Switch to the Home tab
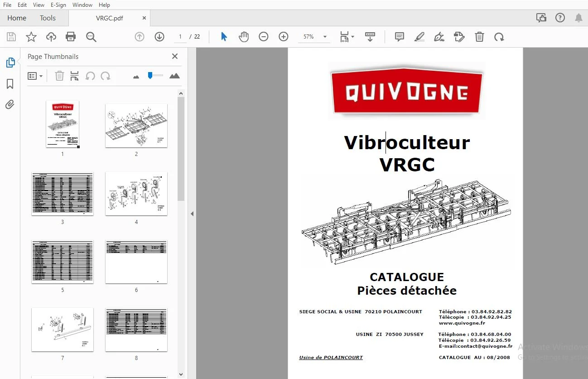 (x=17, y=18)
